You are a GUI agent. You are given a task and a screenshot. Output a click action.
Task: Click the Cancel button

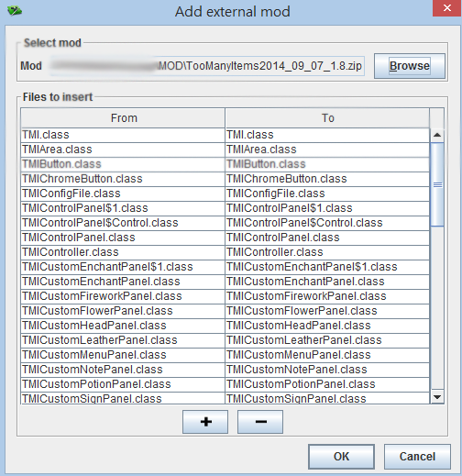pyautogui.click(x=417, y=457)
